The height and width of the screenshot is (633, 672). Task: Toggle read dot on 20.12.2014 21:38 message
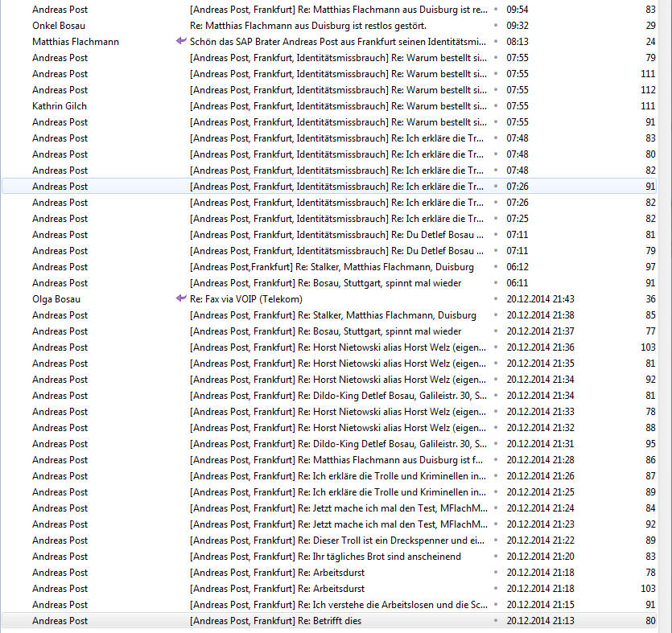point(496,315)
